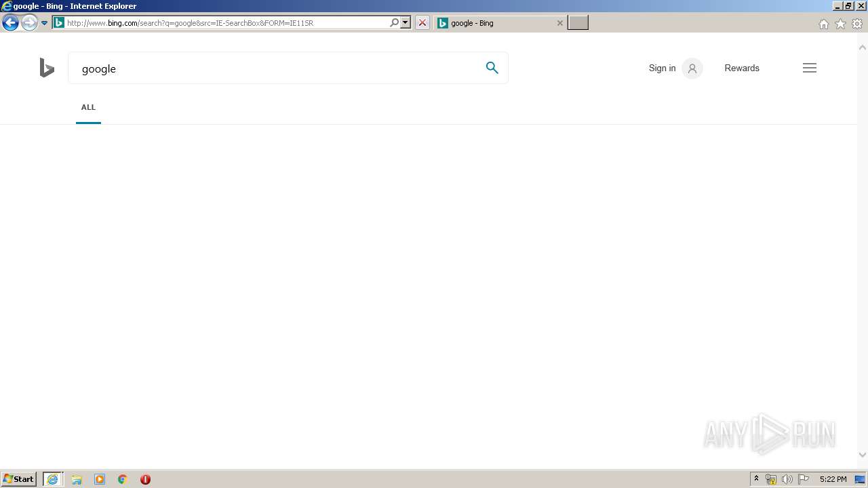868x488 pixels.
Task: Click the Internet Explorer title bar icon
Action: pyautogui.click(x=7, y=6)
